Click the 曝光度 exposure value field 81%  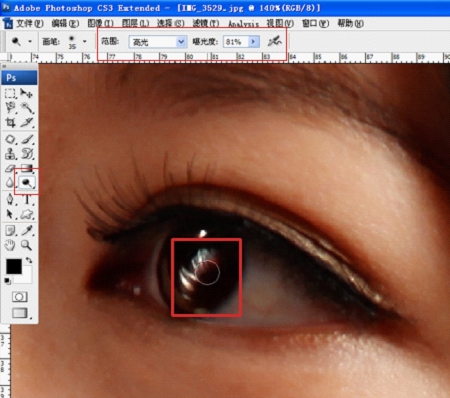tap(236, 42)
